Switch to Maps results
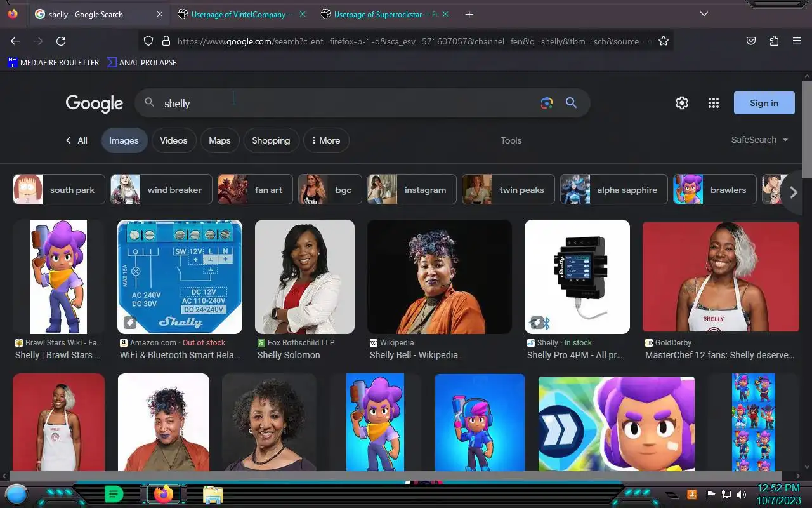The width and height of the screenshot is (812, 508). 219,140
